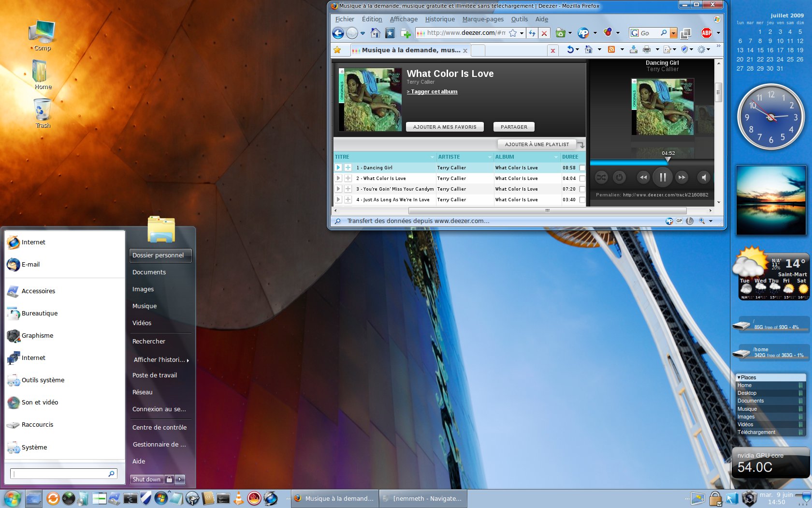Click the colored balls toolbar icon
Image resolution: width=812 pixels, height=508 pixels.
608,32
